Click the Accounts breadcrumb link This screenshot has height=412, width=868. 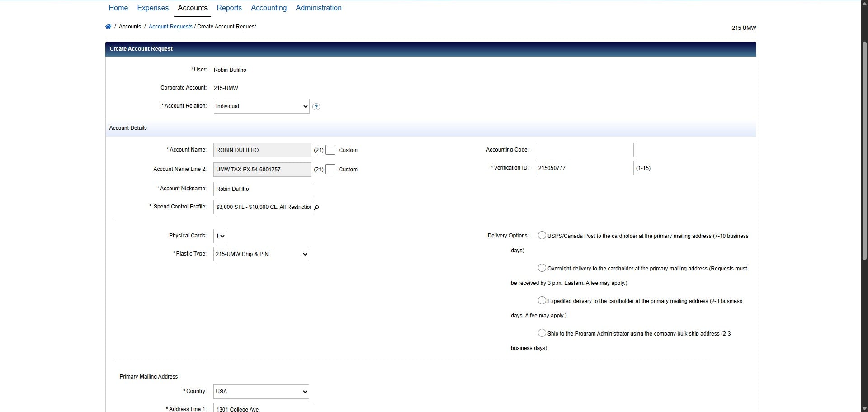click(129, 27)
